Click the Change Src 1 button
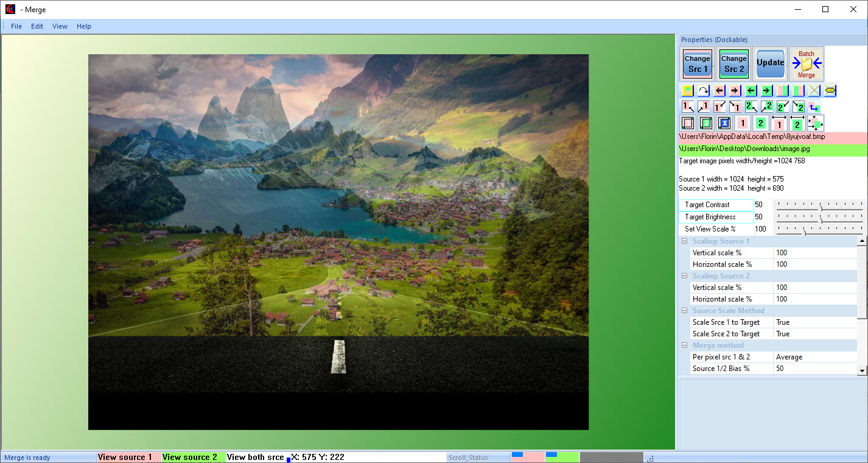 698,64
